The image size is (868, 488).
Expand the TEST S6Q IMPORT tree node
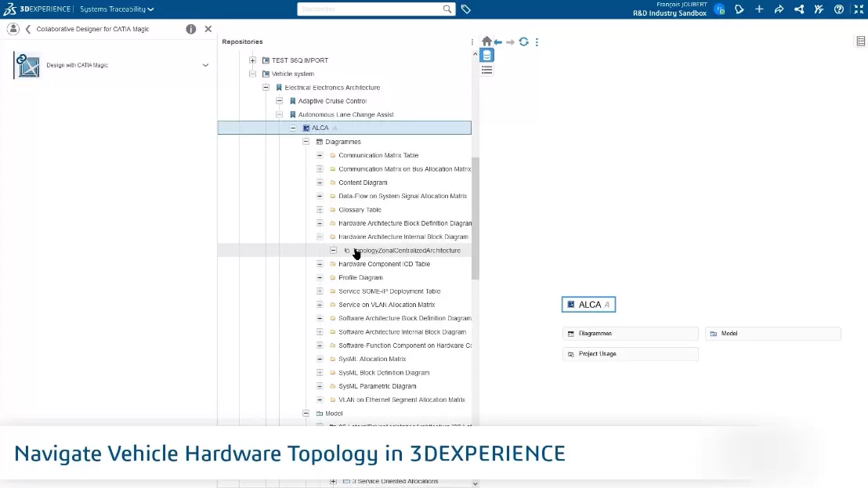click(252, 60)
